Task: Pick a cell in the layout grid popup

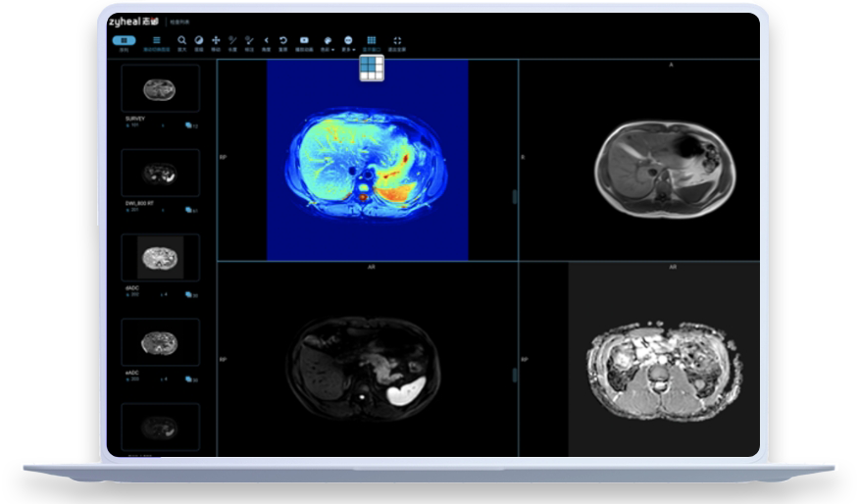Action: (371, 68)
